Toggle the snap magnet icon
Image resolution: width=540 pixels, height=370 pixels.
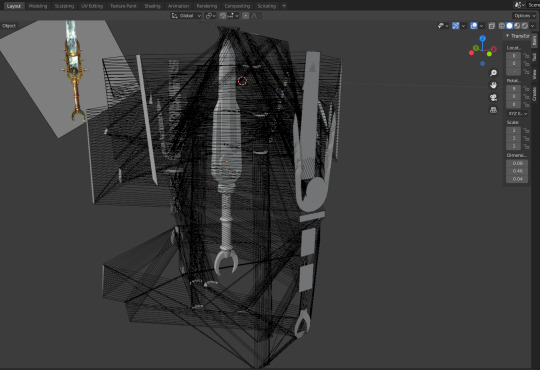pos(223,16)
